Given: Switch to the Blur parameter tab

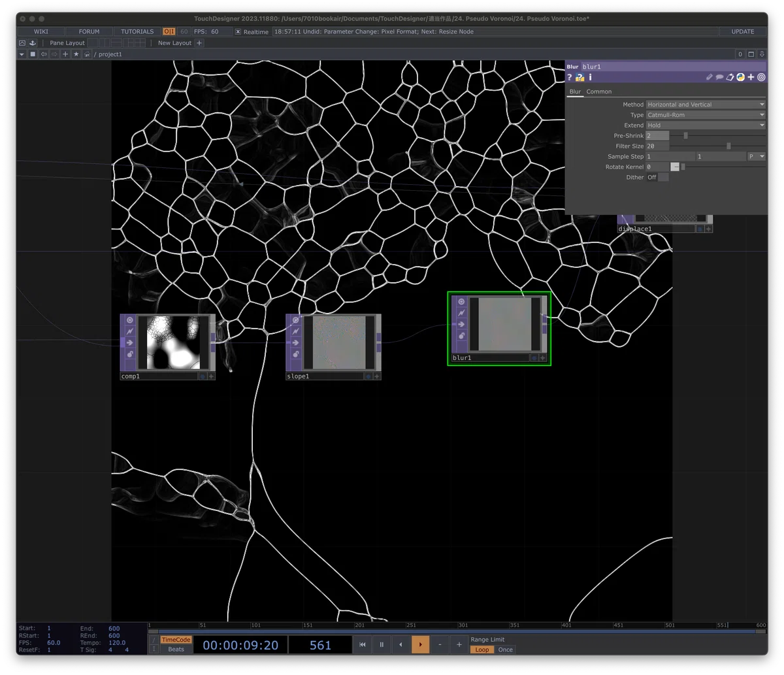Looking at the screenshot, I should click(x=575, y=91).
